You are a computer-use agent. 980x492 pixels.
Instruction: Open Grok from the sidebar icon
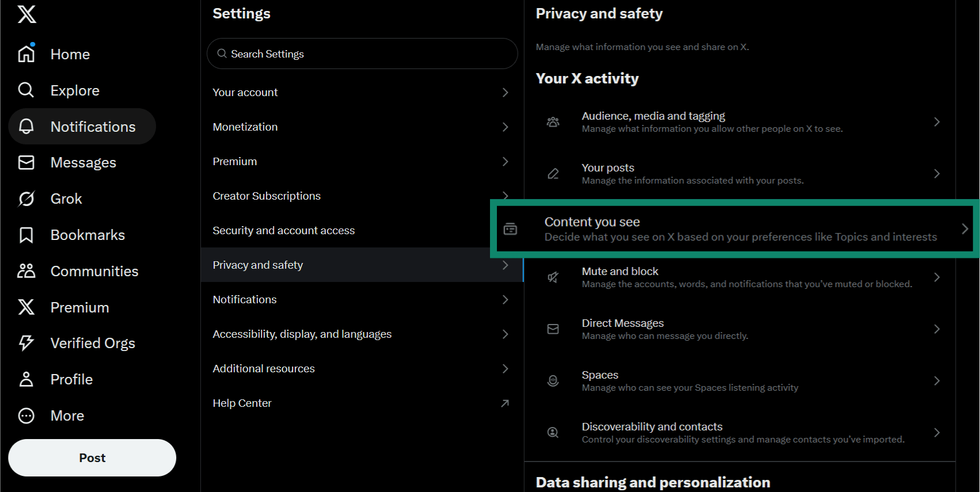[x=26, y=198]
